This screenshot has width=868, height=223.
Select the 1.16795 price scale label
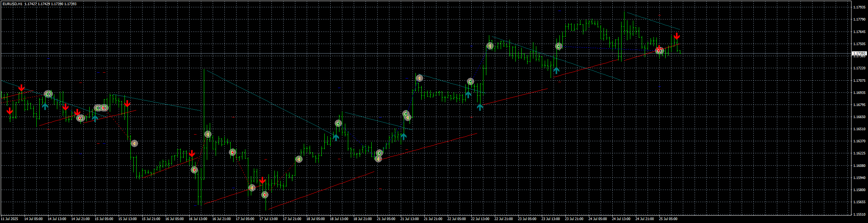point(859,105)
